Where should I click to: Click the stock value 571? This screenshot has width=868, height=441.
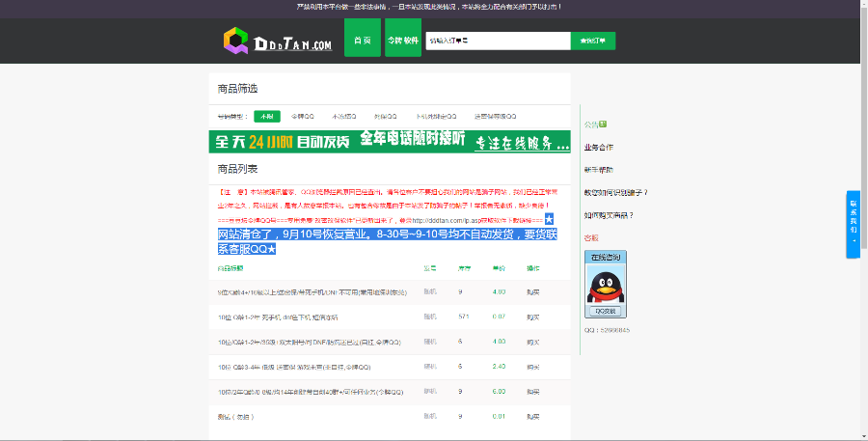464,317
